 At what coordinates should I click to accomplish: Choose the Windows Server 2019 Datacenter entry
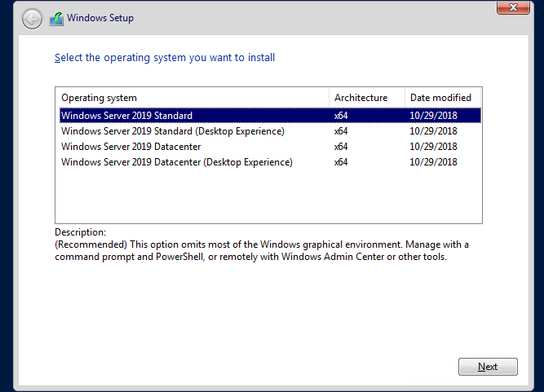130,147
